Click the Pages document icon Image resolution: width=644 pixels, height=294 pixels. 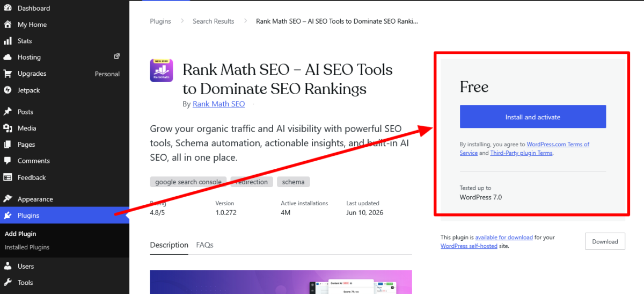click(8, 145)
